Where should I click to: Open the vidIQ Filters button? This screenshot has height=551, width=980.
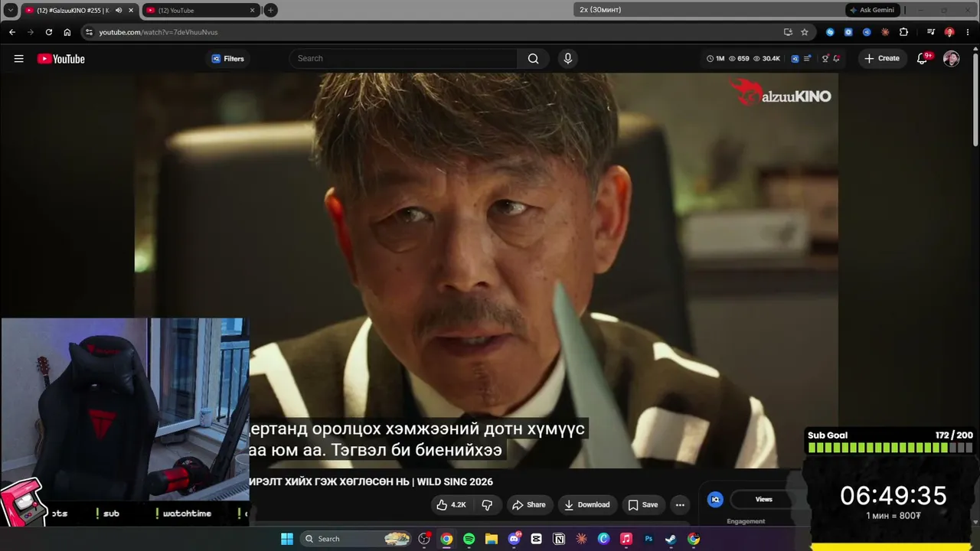click(x=227, y=59)
